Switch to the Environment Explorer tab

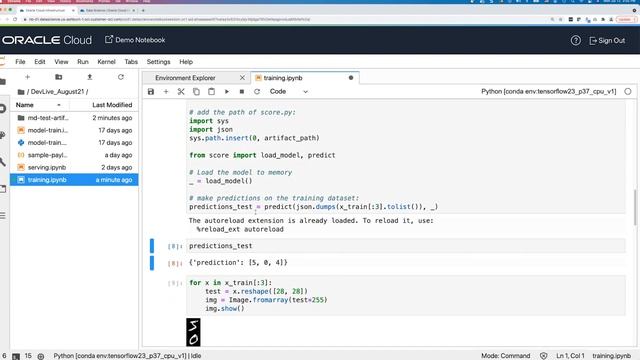click(185, 78)
